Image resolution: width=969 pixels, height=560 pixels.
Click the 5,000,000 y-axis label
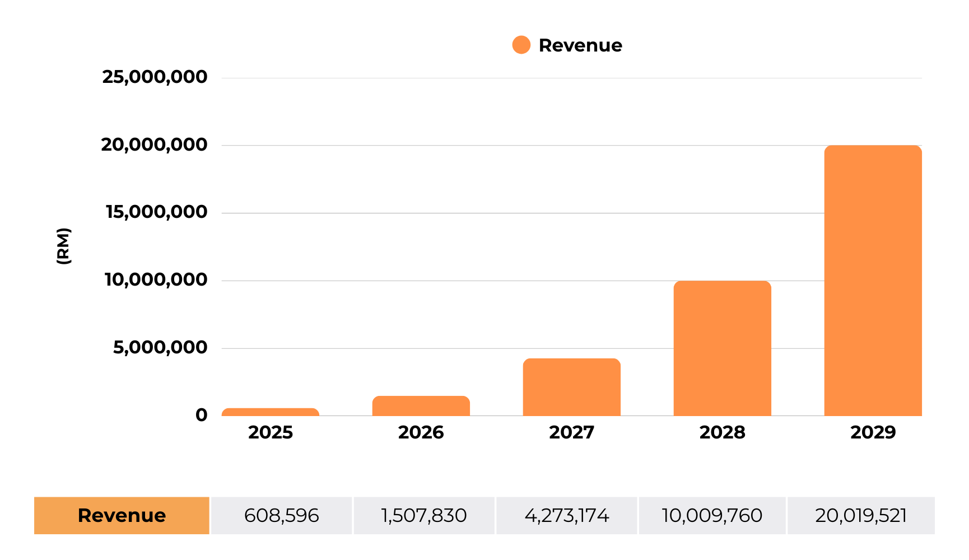[x=160, y=347]
